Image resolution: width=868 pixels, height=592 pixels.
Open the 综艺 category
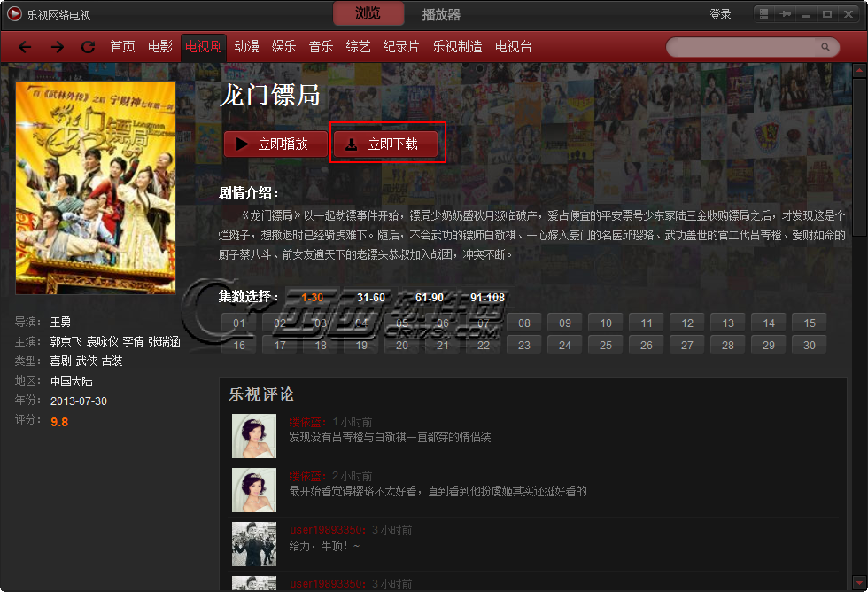(x=358, y=46)
